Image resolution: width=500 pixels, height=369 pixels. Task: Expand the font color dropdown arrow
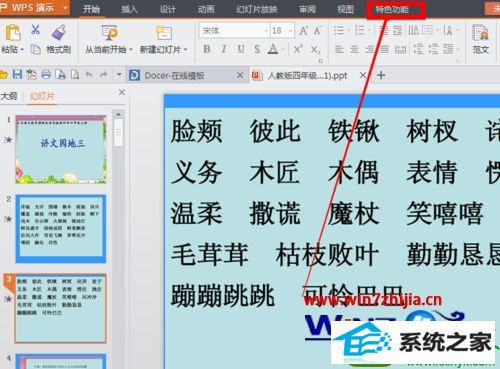point(283,50)
